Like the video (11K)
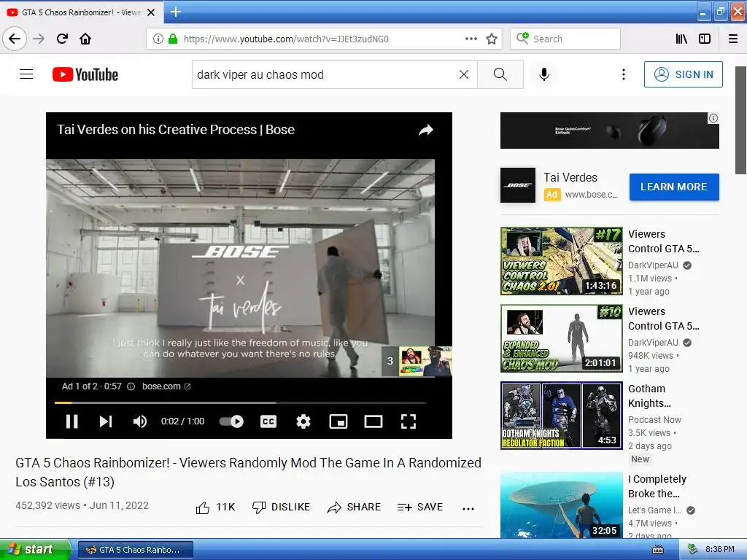 click(215, 507)
